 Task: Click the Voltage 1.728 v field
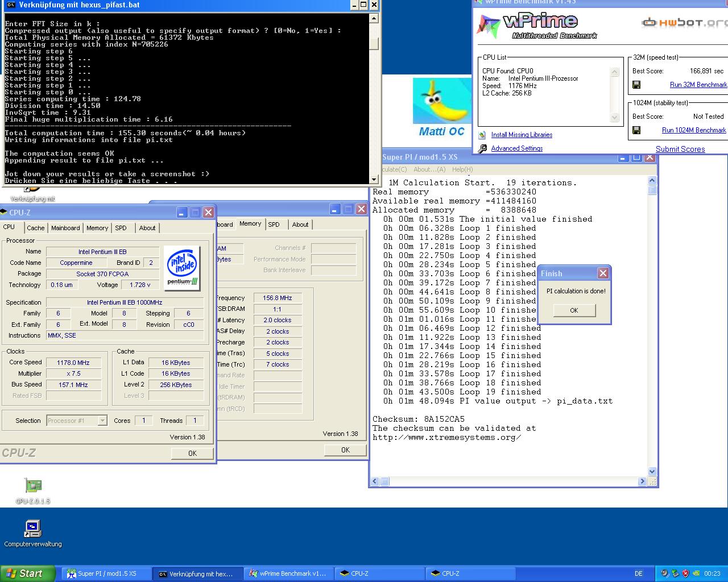pyautogui.click(x=140, y=285)
